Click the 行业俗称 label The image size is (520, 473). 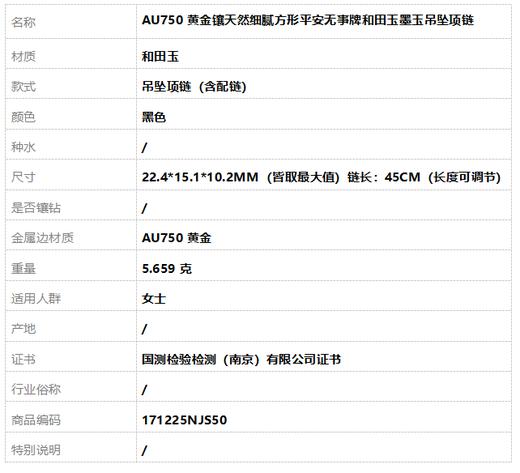click(x=36, y=389)
